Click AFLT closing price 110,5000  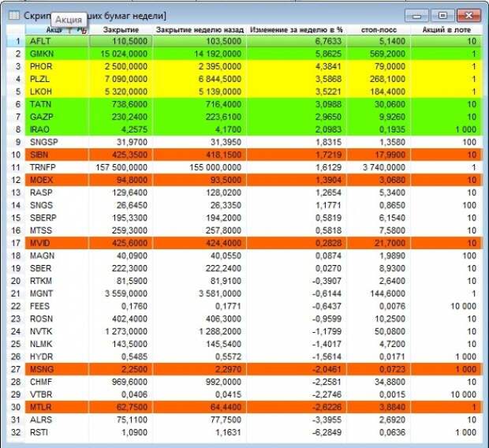[121, 41]
